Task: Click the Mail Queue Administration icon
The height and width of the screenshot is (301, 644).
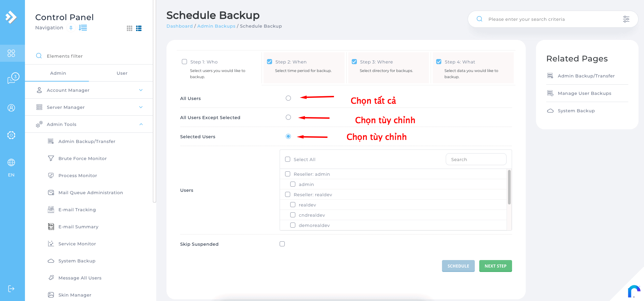Action: pos(51,192)
